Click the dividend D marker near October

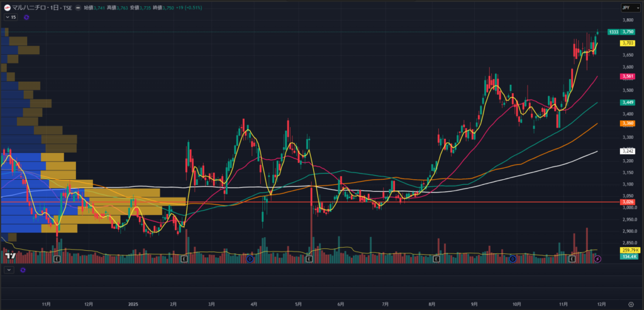[513, 258]
